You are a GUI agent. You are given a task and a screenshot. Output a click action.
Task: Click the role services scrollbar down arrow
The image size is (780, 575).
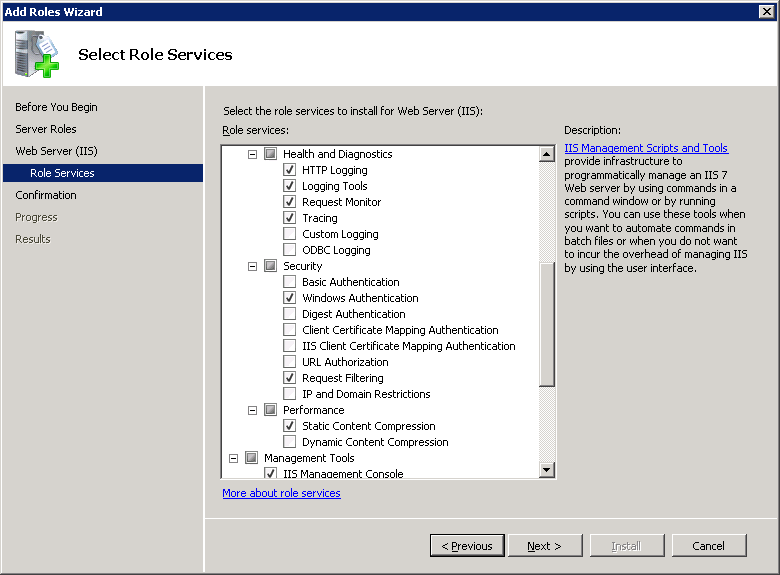[x=546, y=470]
